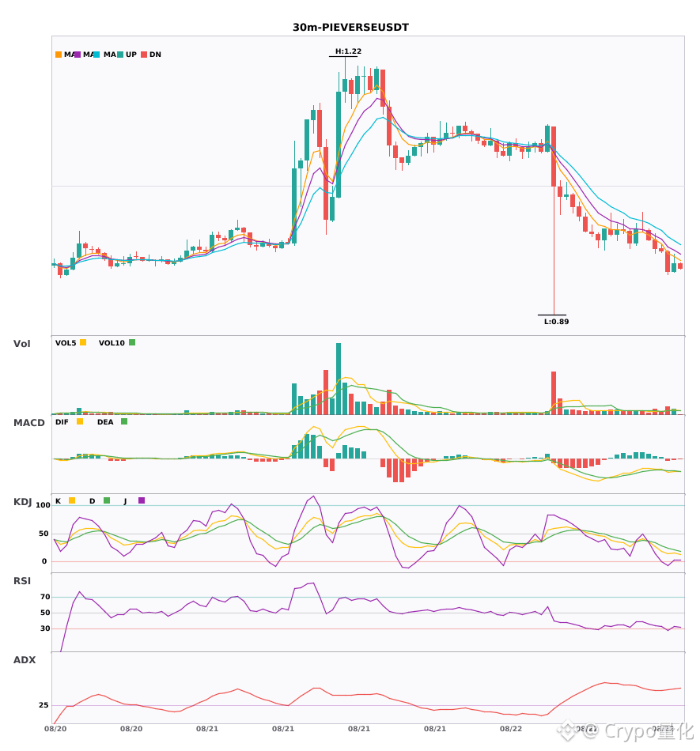Click the Vol panel label

21,344
